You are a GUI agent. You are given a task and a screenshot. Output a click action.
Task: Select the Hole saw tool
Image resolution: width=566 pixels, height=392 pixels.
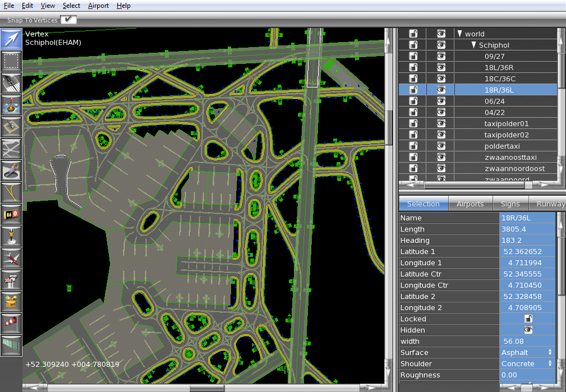click(x=11, y=170)
